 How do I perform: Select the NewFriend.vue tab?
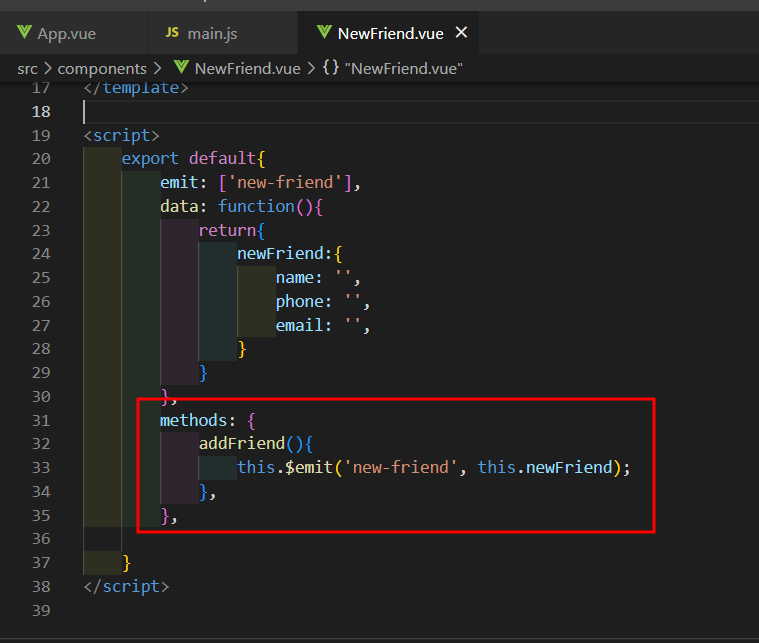pos(390,33)
